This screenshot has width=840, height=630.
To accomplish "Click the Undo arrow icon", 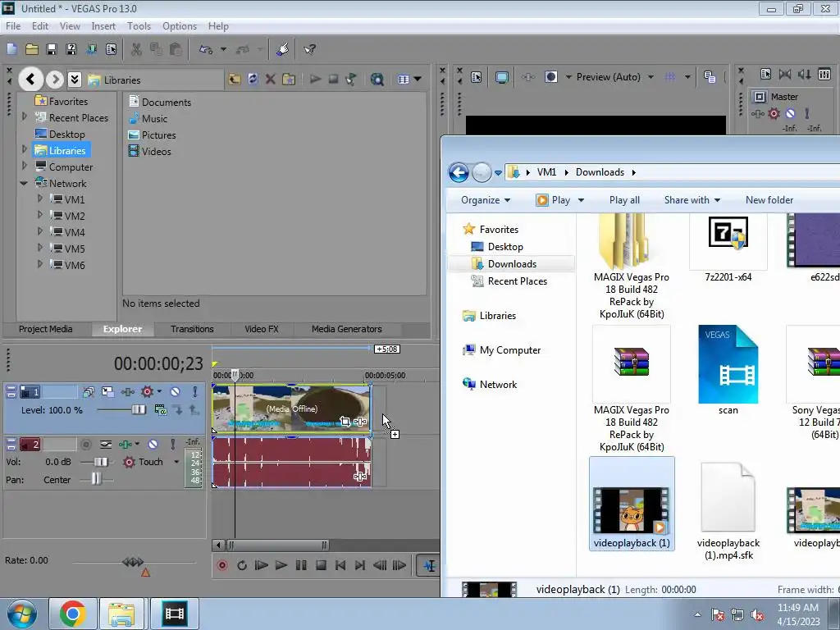I will [206, 49].
